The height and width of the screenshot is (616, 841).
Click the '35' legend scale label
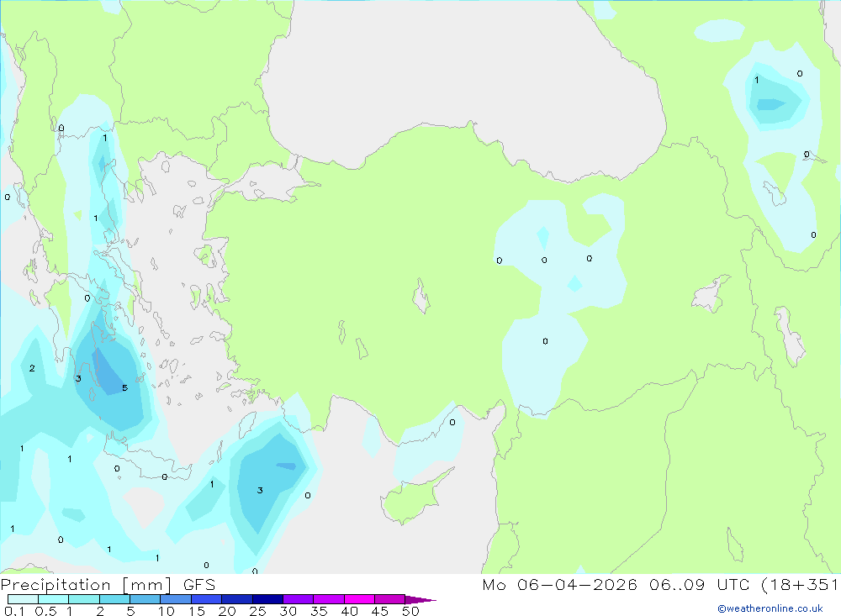(319, 611)
